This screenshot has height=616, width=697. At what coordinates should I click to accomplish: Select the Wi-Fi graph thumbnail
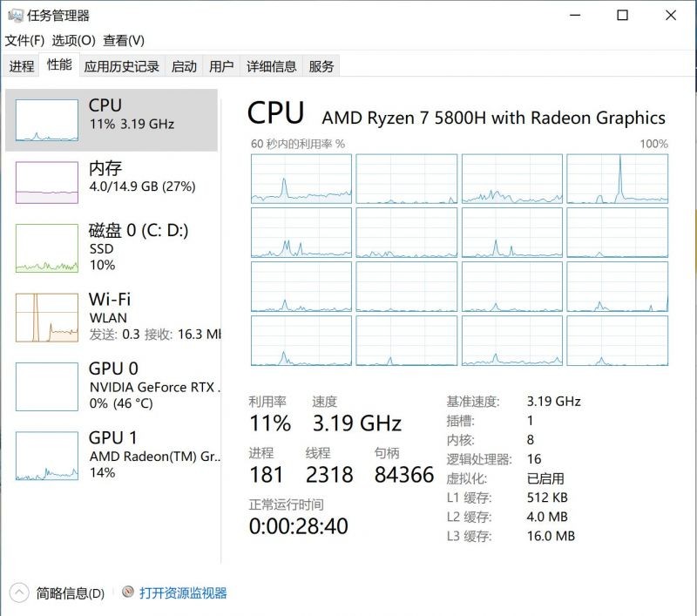point(46,317)
